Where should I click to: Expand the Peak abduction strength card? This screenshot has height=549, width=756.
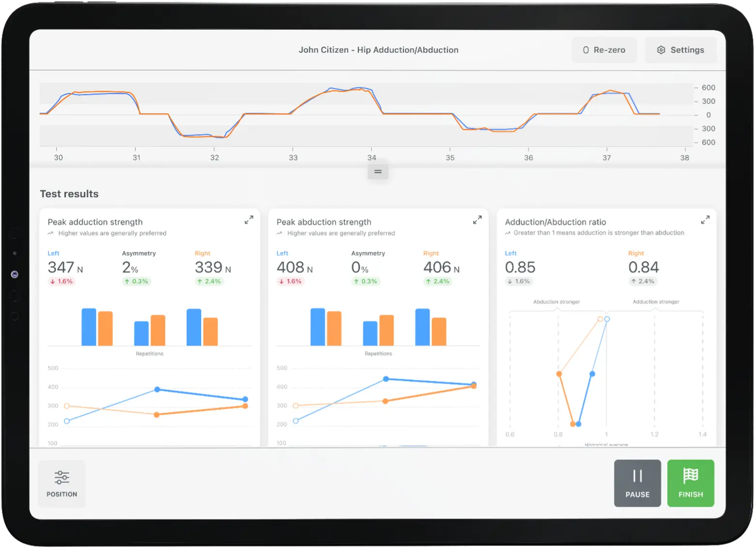477,220
